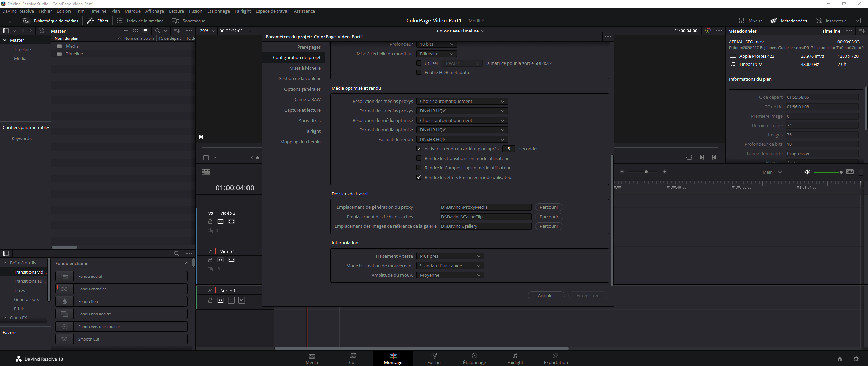Open Profondeur 10 bits dropdown
868x366 pixels.
(x=436, y=44)
